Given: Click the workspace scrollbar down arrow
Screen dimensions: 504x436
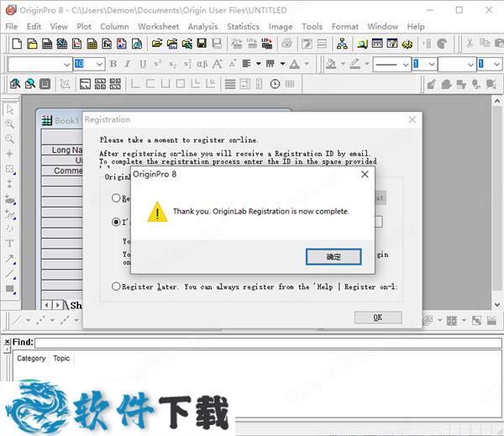Looking at the screenshot, I should [497, 304].
